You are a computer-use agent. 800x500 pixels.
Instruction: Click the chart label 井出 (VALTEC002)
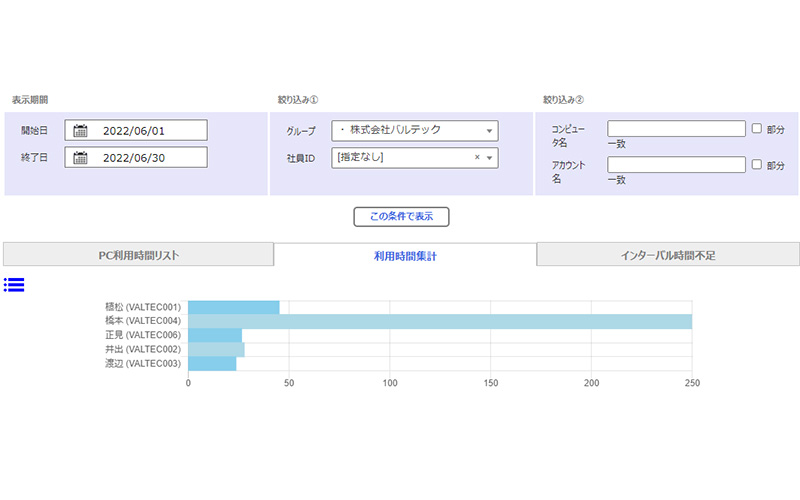(143, 349)
